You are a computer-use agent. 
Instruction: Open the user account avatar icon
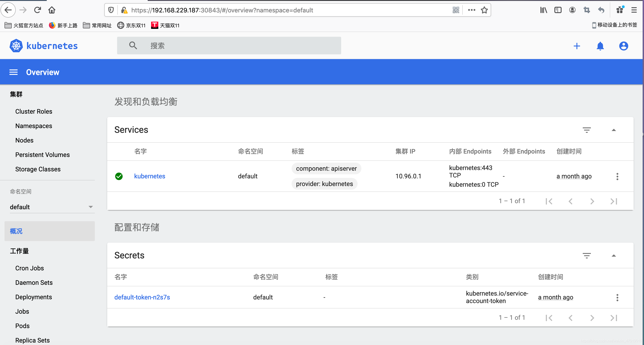(x=624, y=46)
